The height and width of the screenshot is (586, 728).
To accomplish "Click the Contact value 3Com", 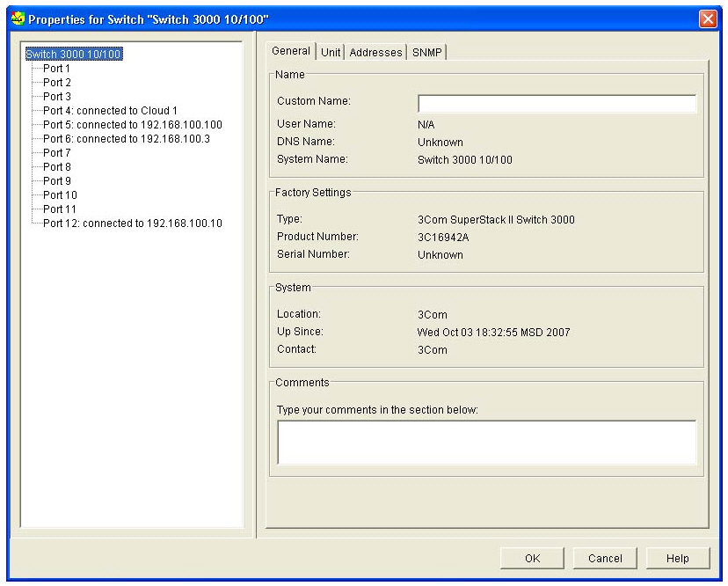I will [433, 350].
